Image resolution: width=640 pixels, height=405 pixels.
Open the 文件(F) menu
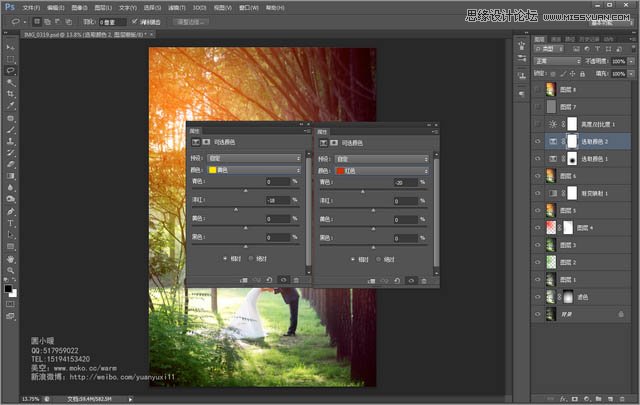(31, 8)
